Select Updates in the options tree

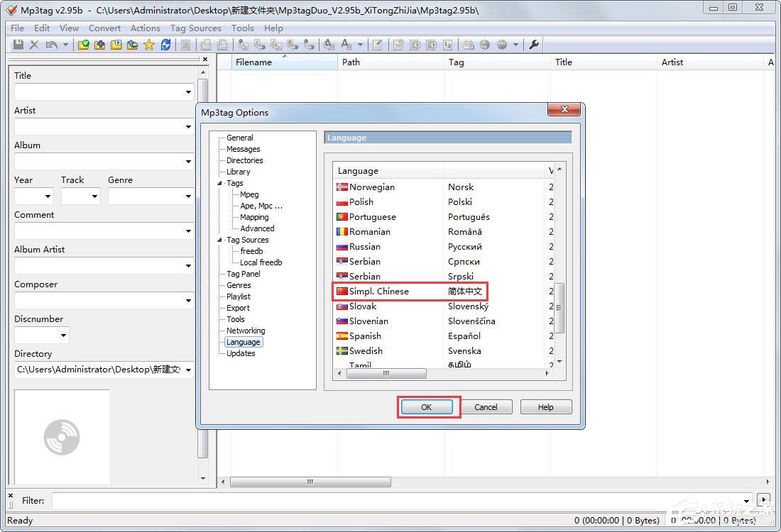[x=241, y=353]
